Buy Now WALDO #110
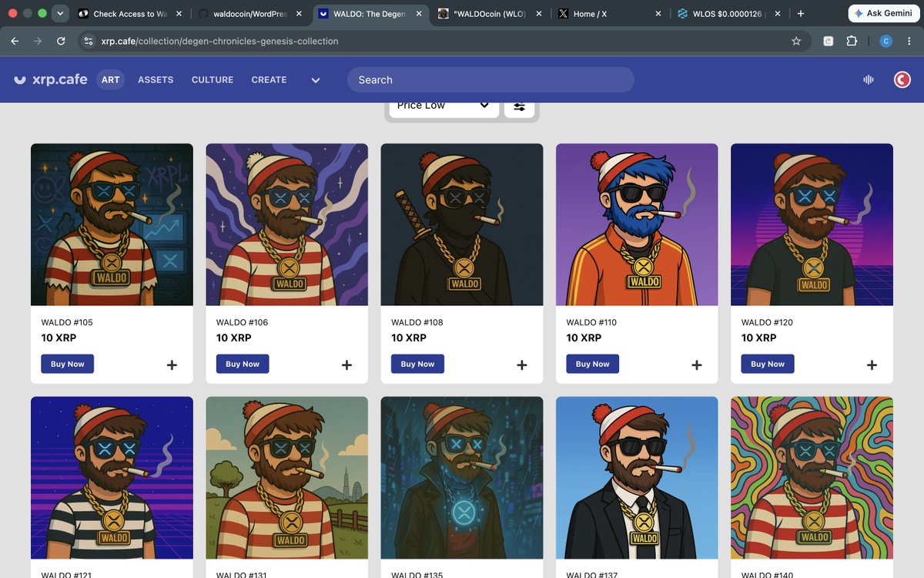The image size is (924, 578). 592,364
